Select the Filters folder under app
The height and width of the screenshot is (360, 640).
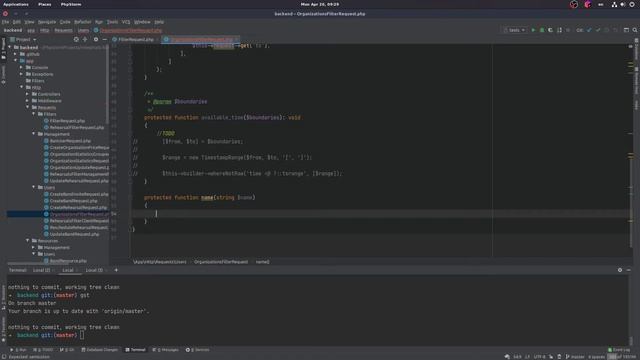pos(38,81)
